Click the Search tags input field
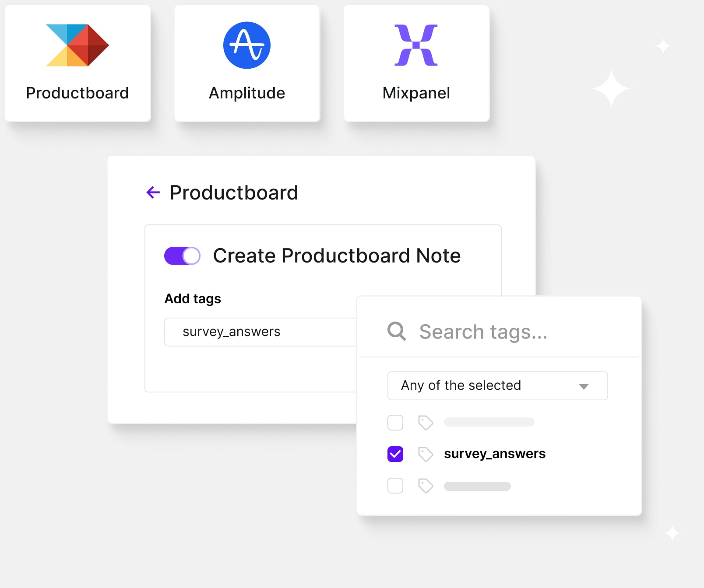This screenshot has width=704, height=588. [x=499, y=332]
